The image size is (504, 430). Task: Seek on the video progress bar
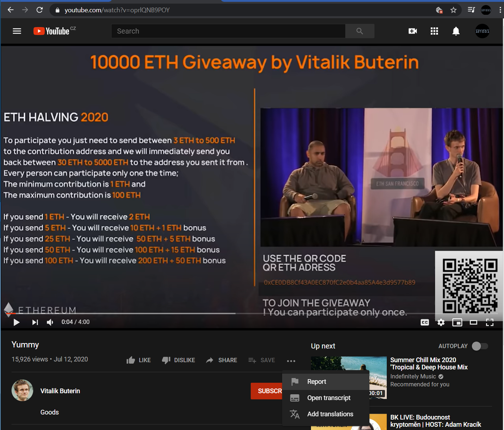tap(252, 313)
